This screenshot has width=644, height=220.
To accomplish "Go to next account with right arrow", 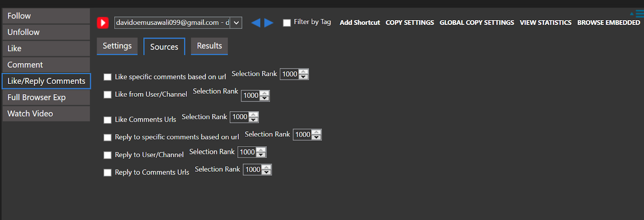I will coord(269,23).
